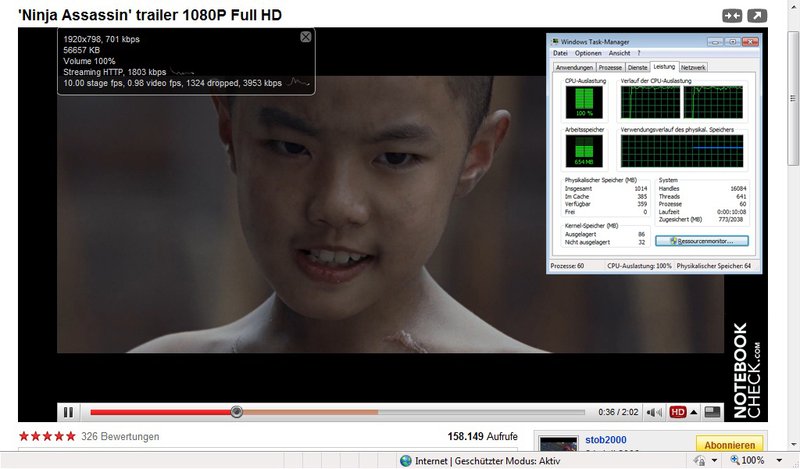800x469 pixels.
Task: Rate the video with the fifth star
Action: pyautogui.click(x=70, y=436)
